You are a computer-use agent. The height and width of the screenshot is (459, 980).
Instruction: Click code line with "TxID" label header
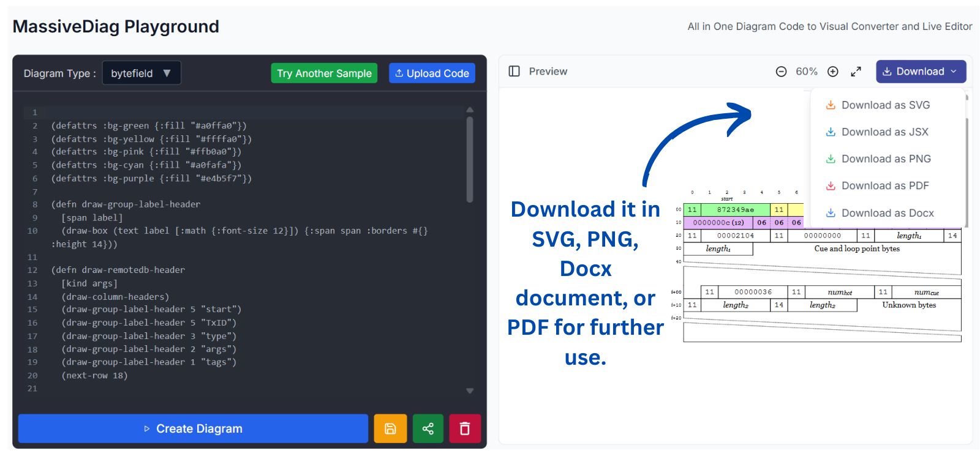click(149, 323)
